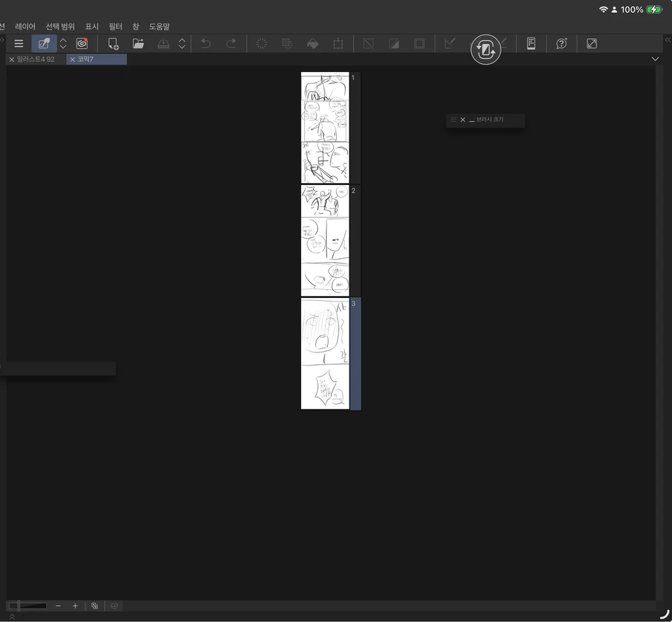
Task: Close the 코믹7 tab
Action: coord(73,60)
